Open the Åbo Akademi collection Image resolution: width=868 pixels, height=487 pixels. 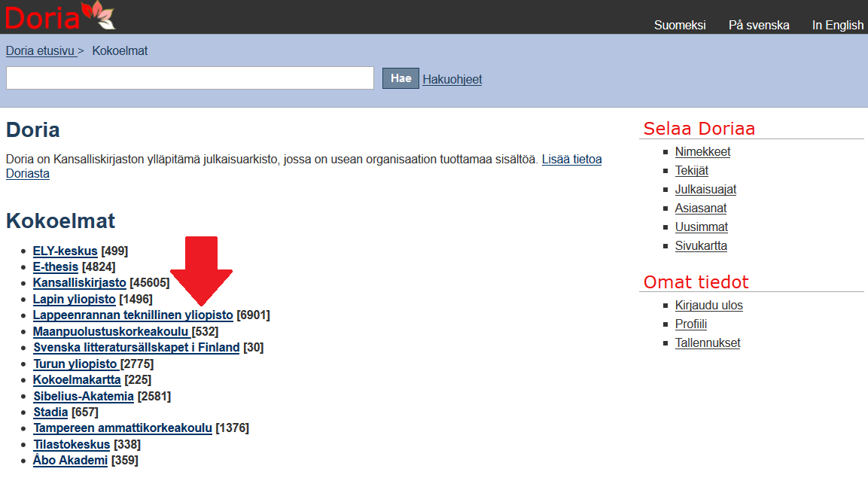pos(70,460)
